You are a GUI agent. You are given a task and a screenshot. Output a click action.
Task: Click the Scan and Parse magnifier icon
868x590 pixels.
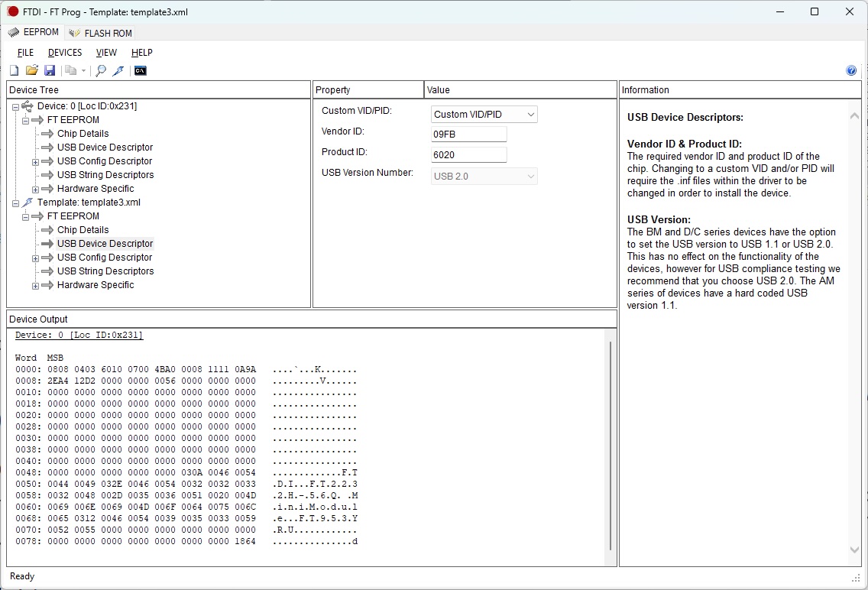coord(100,70)
